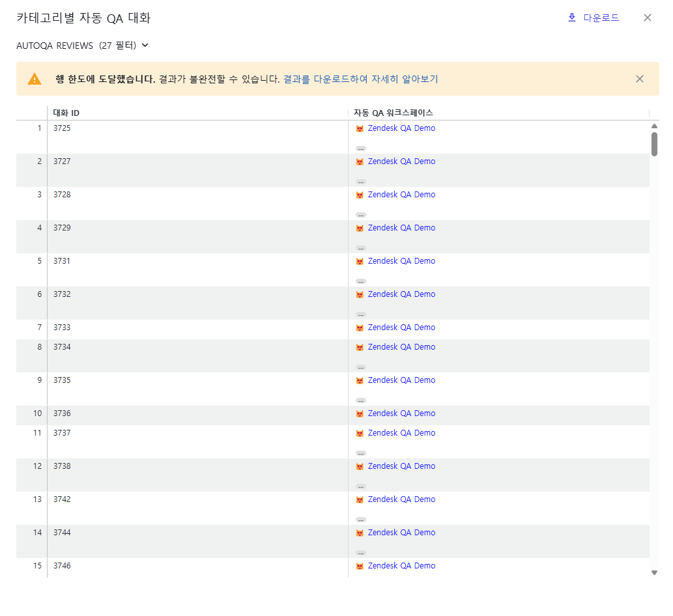Select conversation ID 3732 cell
This screenshot has width=673, height=616.
click(197, 303)
